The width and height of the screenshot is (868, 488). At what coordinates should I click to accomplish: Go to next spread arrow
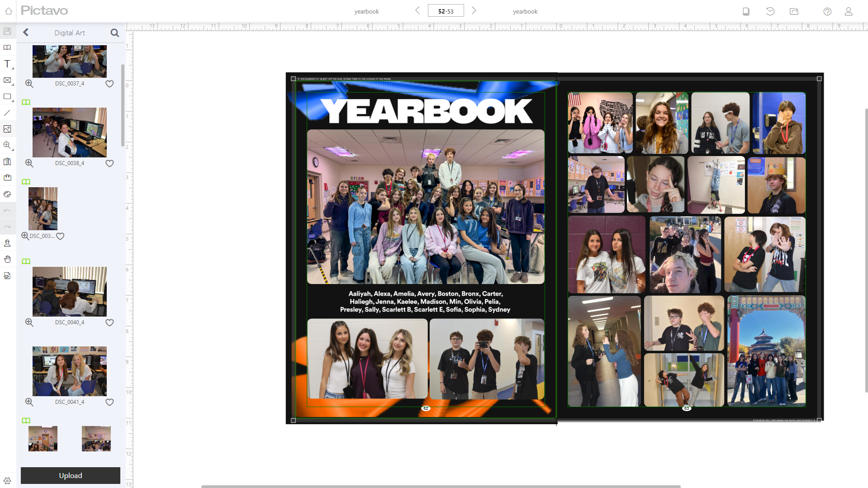474,10
